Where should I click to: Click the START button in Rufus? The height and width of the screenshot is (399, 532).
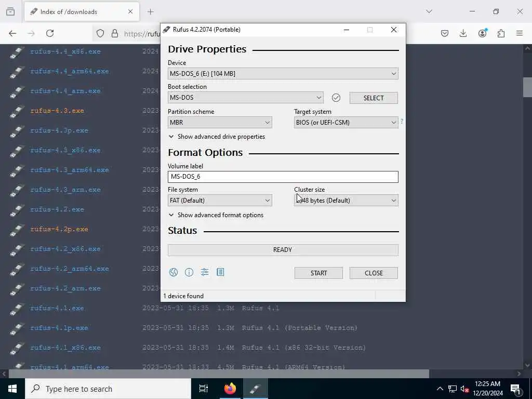(318, 273)
